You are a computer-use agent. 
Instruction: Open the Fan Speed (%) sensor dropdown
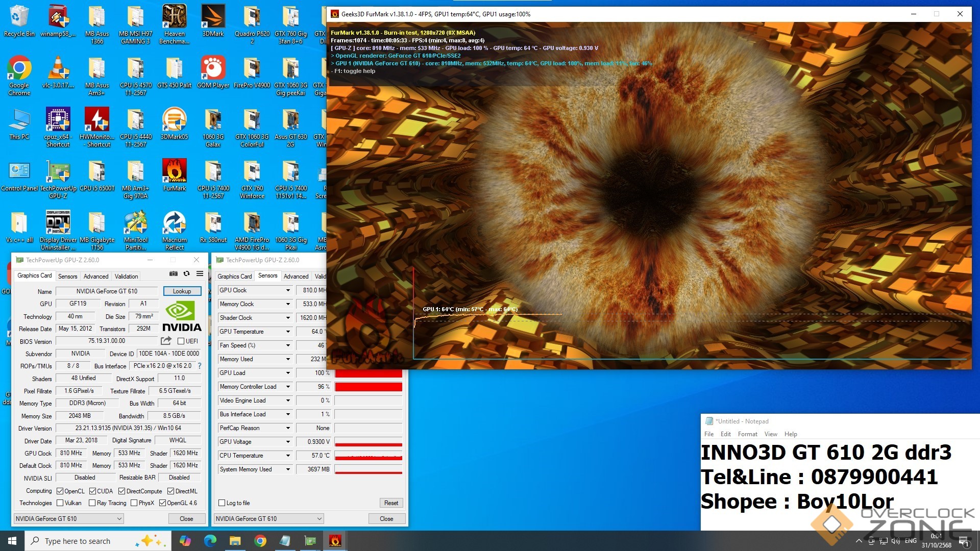288,345
